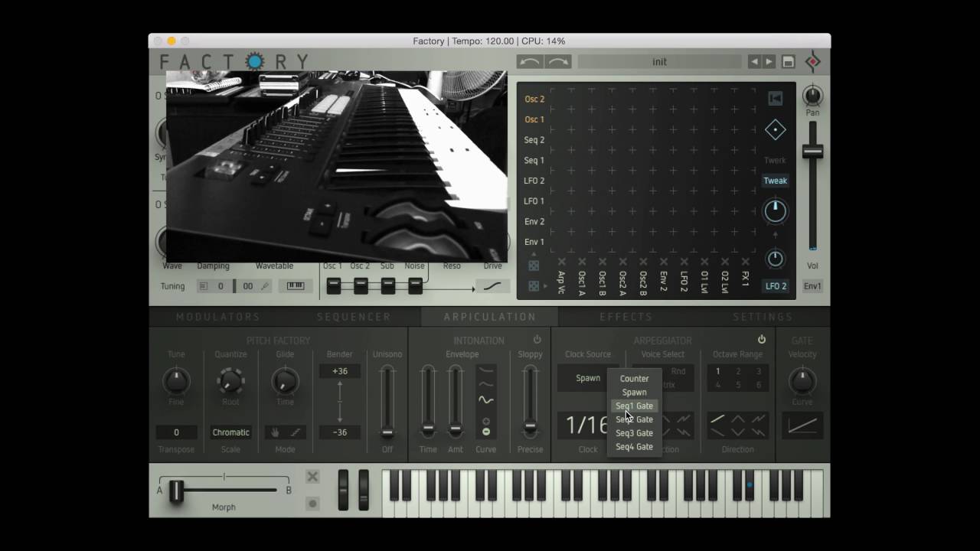Toggle the Sub mixer switch
980x551 pixels.
point(388,286)
